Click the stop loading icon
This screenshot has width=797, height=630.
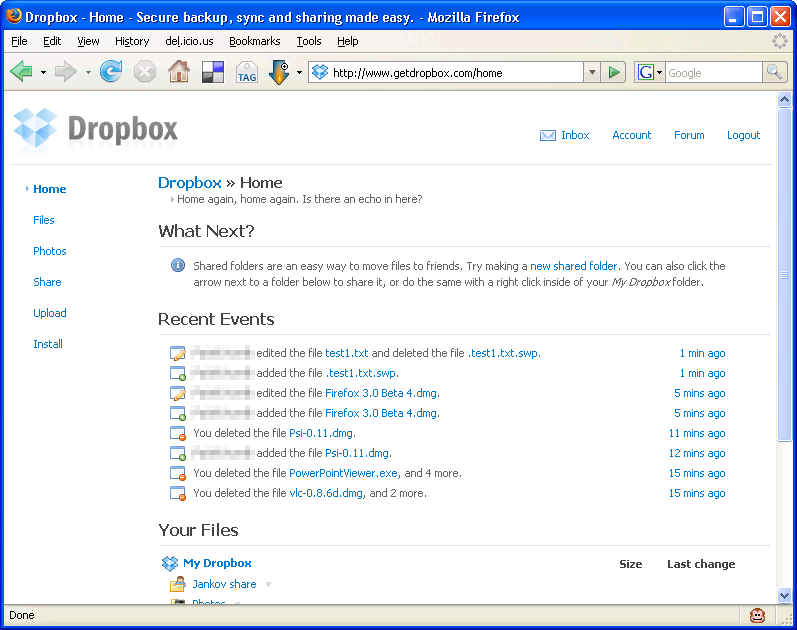(145, 72)
